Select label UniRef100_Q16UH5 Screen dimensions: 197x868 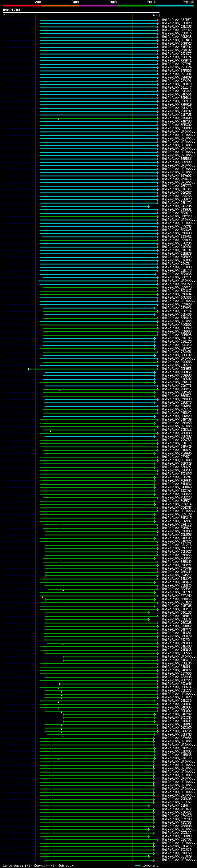[177, 260]
